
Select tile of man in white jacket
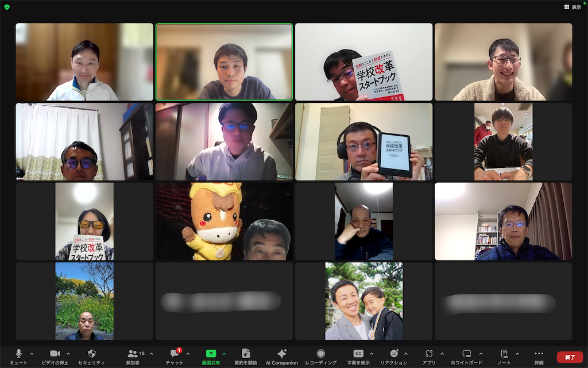tap(84, 62)
